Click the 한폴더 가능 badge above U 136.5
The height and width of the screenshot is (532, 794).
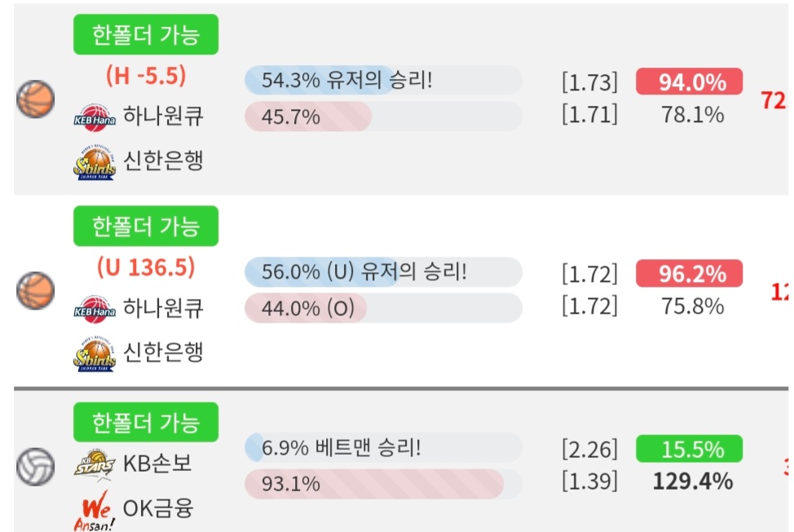146,226
